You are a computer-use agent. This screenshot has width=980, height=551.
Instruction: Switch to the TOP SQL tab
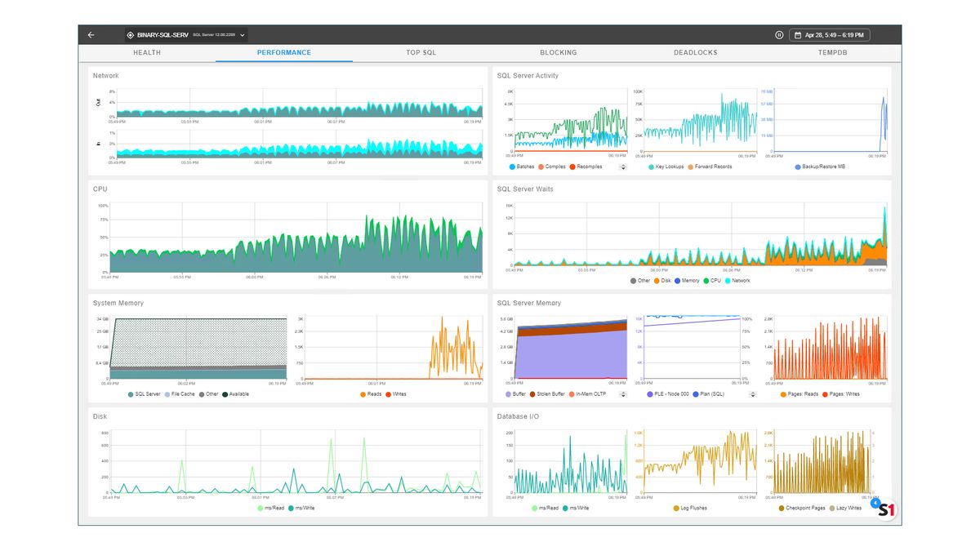422,52
